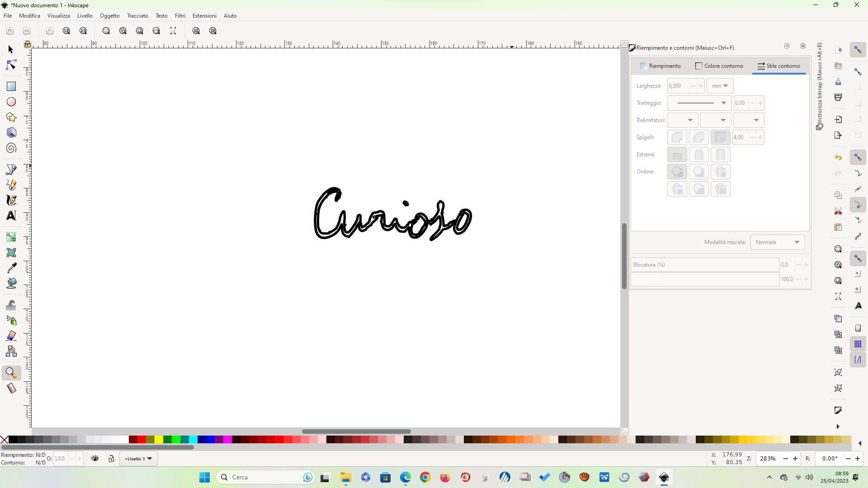Image resolution: width=868 pixels, height=488 pixels.
Task: Expand the Modalità miscela Normale dropdown
Action: (x=777, y=242)
